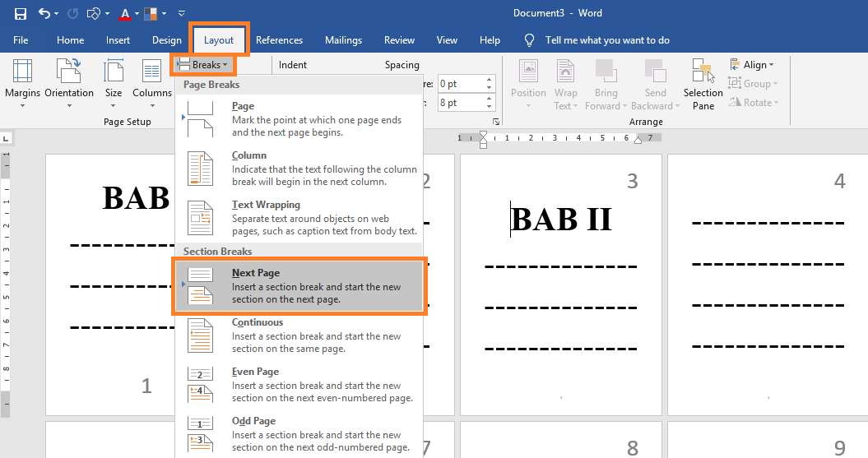
Task: Open the Group dropdown
Action: click(x=753, y=84)
